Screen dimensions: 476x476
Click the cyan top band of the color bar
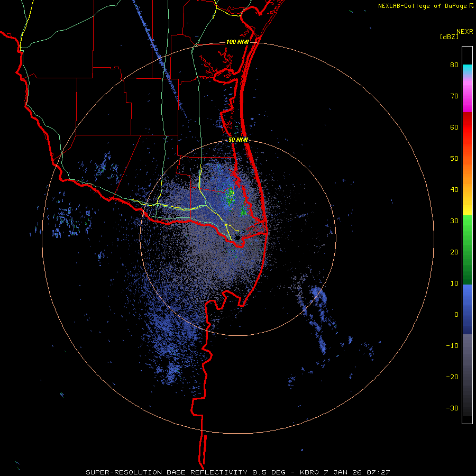click(x=467, y=69)
